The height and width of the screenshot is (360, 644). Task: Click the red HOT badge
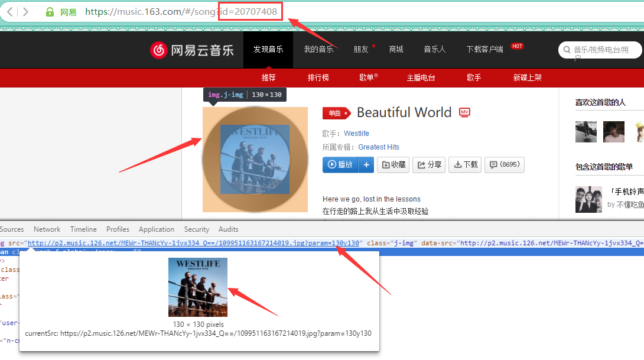[517, 46]
